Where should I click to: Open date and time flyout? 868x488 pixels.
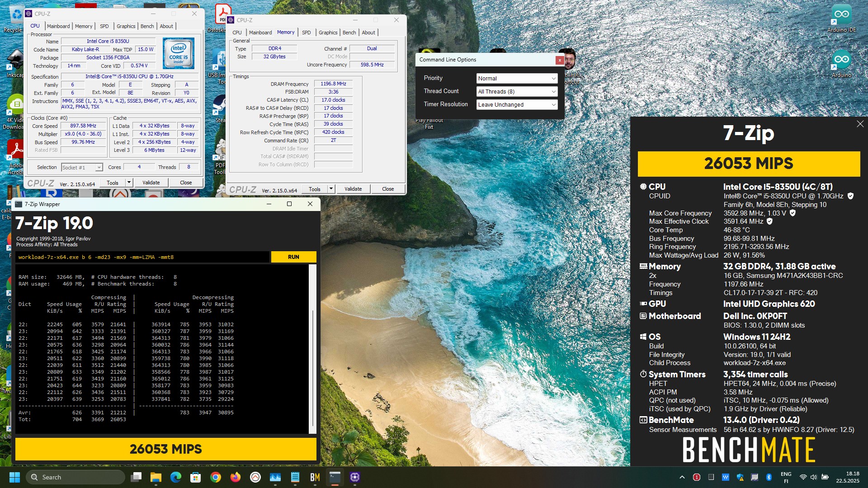(x=848, y=477)
